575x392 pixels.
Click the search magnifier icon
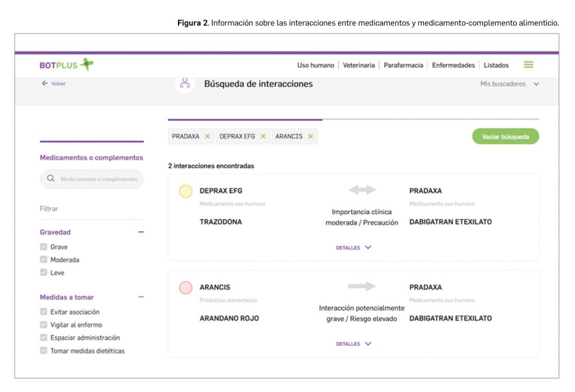click(51, 179)
